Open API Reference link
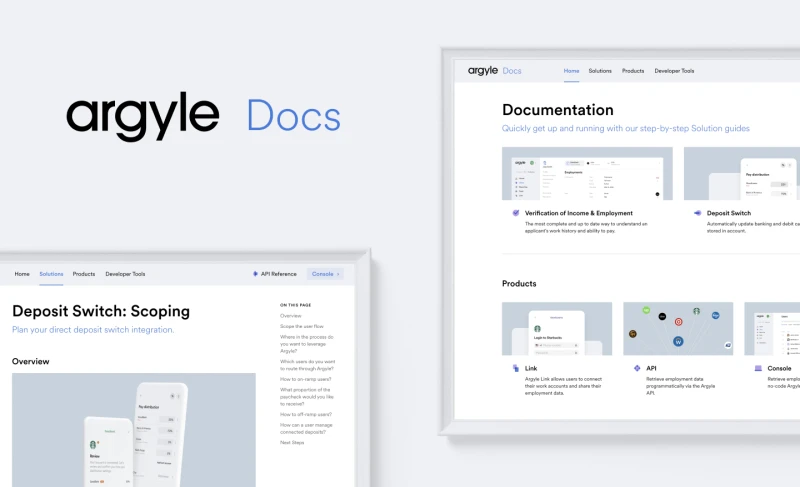800x487 pixels. [279, 274]
